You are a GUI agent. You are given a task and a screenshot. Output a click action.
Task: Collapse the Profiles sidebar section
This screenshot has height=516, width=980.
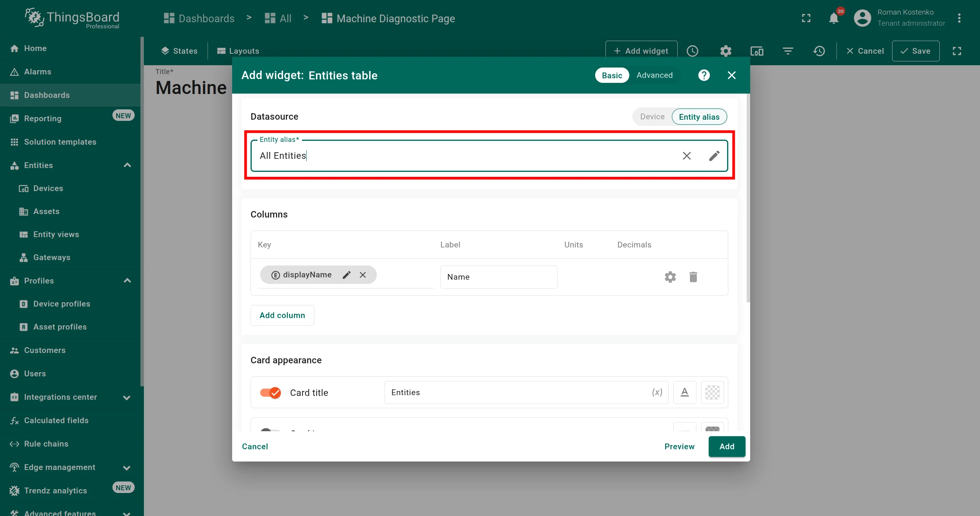click(x=127, y=281)
